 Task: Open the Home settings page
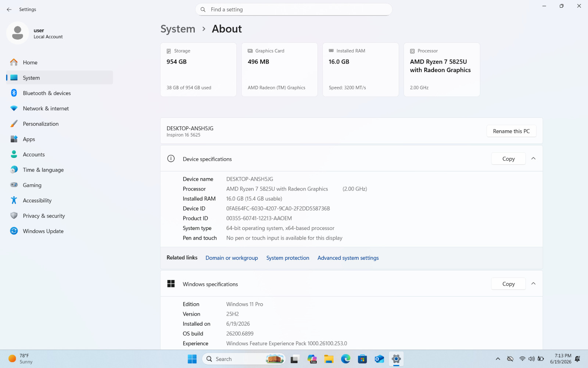[60, 63]
